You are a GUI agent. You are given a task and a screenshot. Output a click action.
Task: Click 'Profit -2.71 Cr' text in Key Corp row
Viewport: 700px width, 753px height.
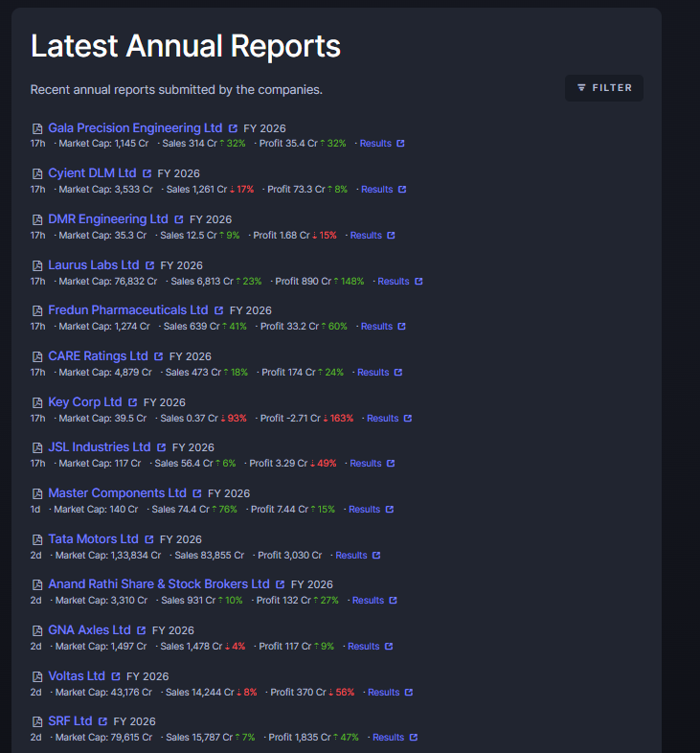290,420
